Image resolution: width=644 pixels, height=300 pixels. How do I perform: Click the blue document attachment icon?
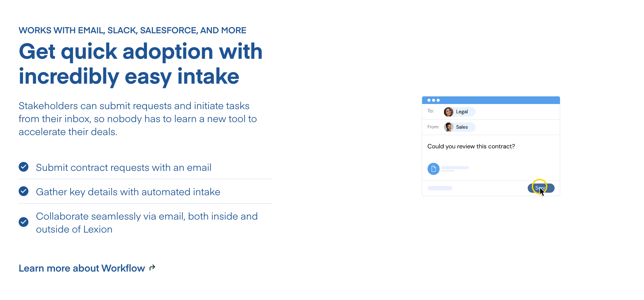click(433, 169)
